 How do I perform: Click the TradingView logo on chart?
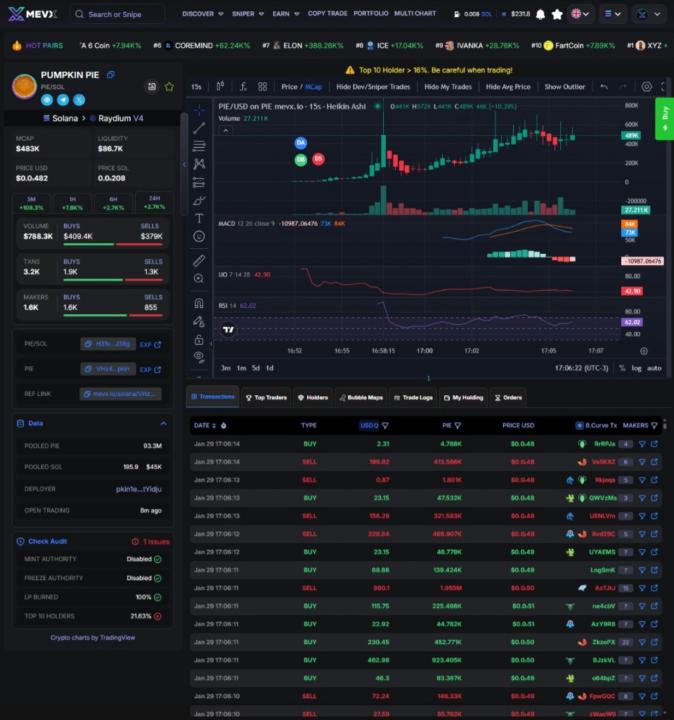[228, 329]
